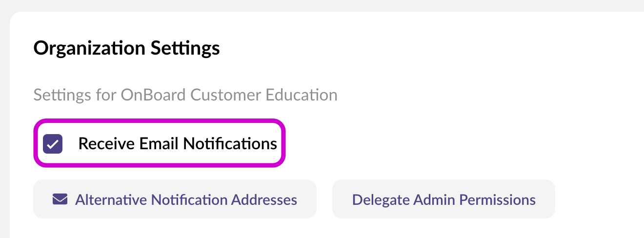The height and width of the screenshot is (238, 644).
Task: Click the purple checked box in the pink outline
Action: coord(53,144)
